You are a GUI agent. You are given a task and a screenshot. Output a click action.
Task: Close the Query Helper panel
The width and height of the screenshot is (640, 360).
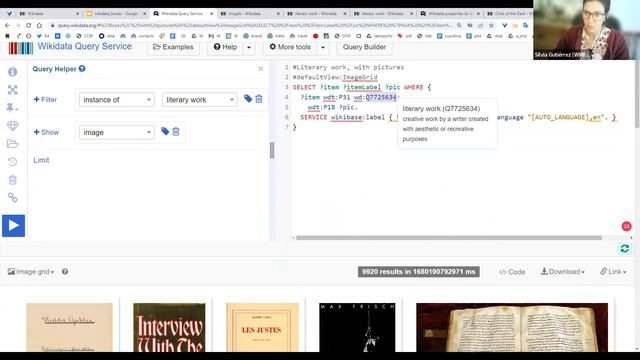[x=261, y=69]
